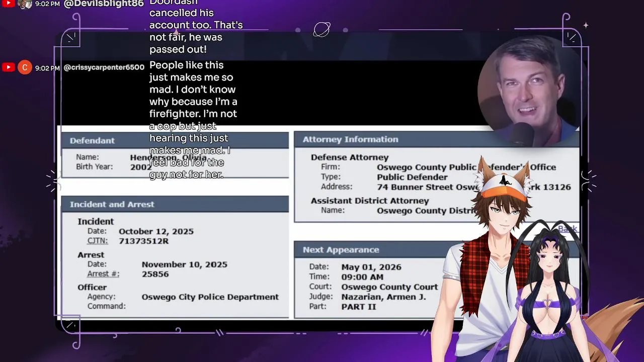Click the 9:02 PM timestamp beside @crissycarpenter6500
The height and width of the screenshot is (362, 644).
[47, 68]
